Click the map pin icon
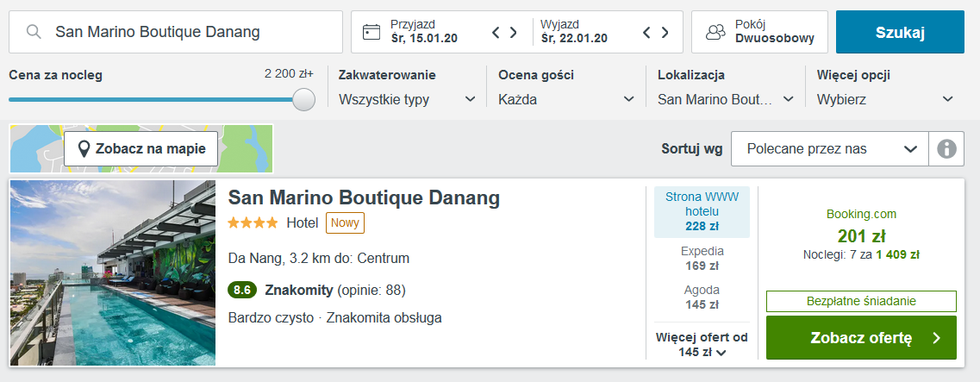The width and height of the screenshot is (980, 382). [x=83, y=149]
